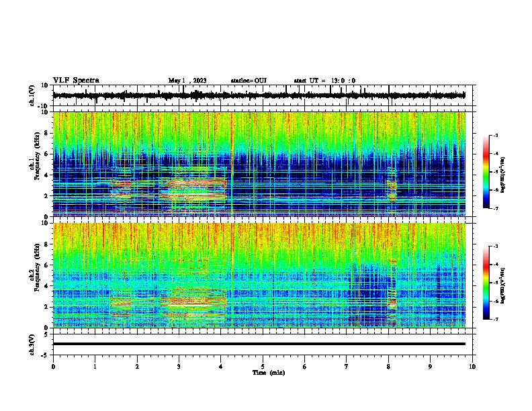532x411 pixels.
Task: Select the ch.1 "Frequency (kHz)" axis label
Action: coord(36,156)
